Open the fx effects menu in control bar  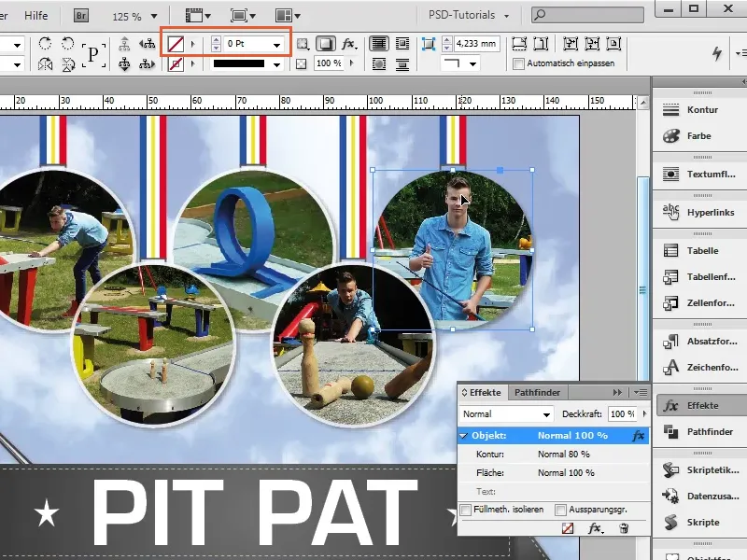point(348,44)
